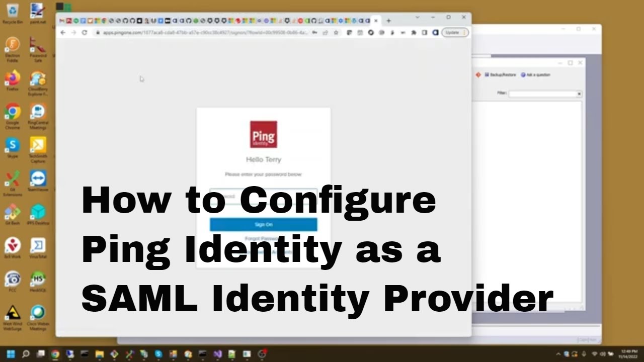Open the system tray clock
This screenshot has height=362, width=644.
tap(629, 354)
